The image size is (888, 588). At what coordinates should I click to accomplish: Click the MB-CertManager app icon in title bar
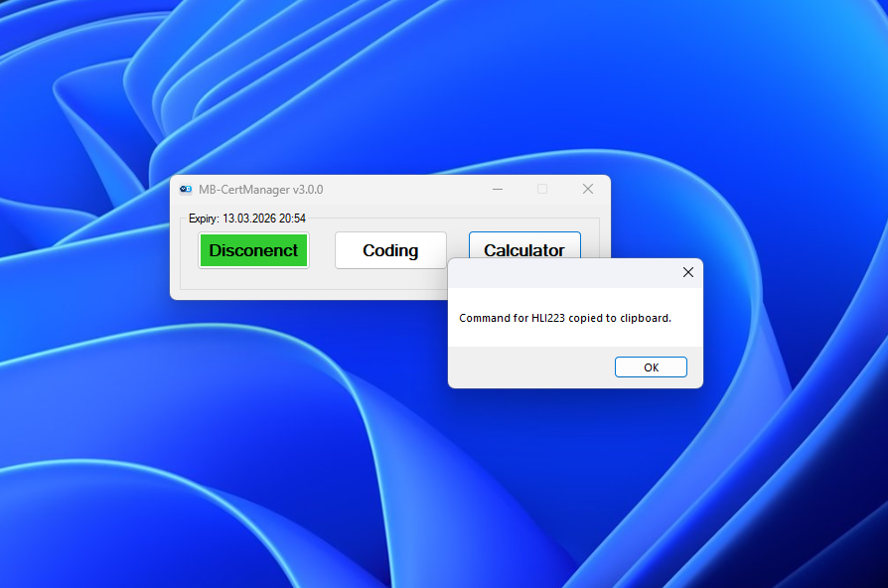(x=186, y=190)
